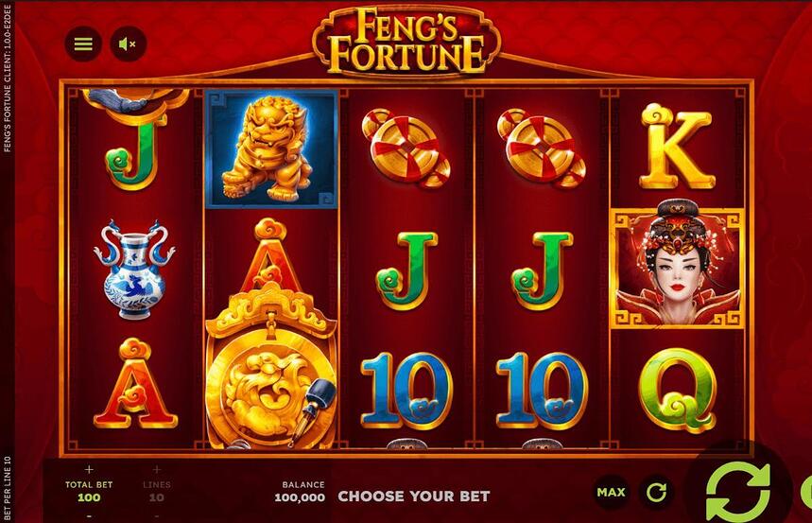Click the autoplay circular arrow icon

tap(656, 492)
